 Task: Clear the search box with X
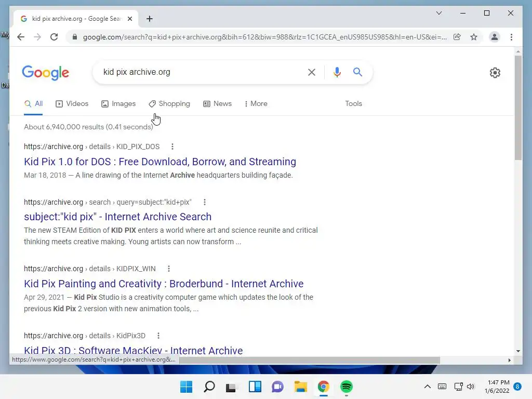pos(312,72)
